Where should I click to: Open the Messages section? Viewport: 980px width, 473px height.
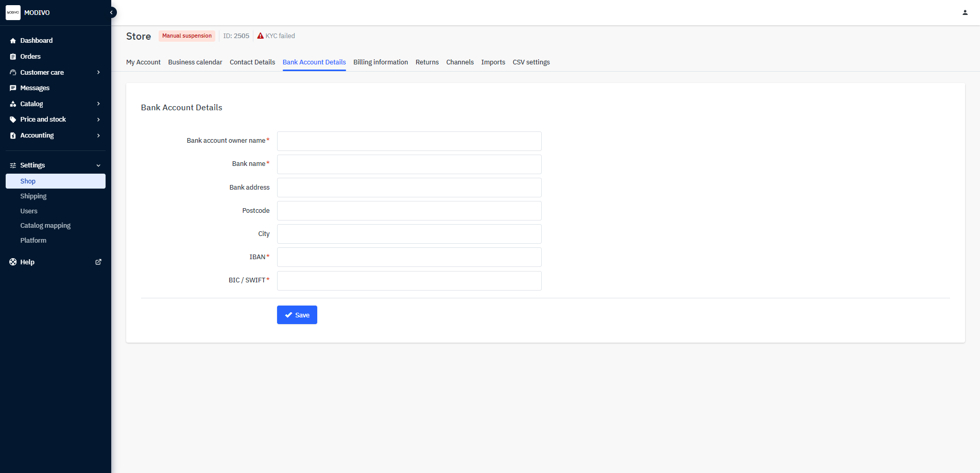click(x=35, y=88)
